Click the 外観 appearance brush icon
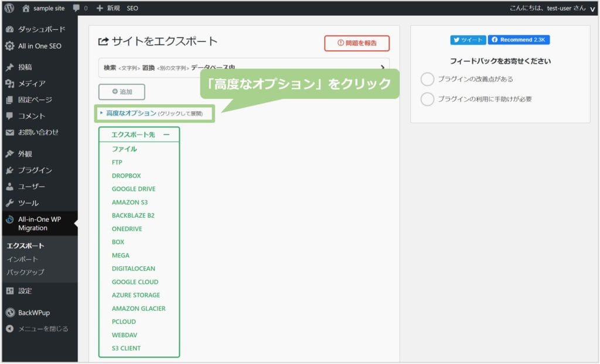 [x=10, y=153]
